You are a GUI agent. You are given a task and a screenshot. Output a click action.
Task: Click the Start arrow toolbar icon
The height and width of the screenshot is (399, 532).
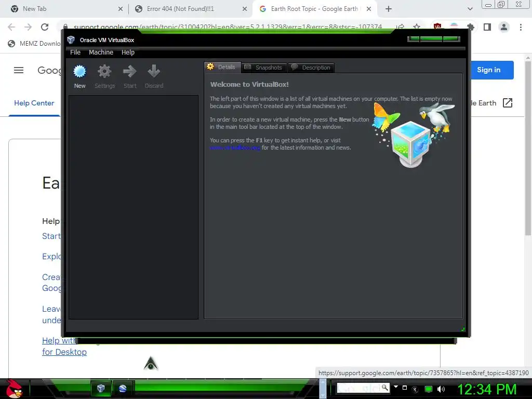tap(129, 72)
